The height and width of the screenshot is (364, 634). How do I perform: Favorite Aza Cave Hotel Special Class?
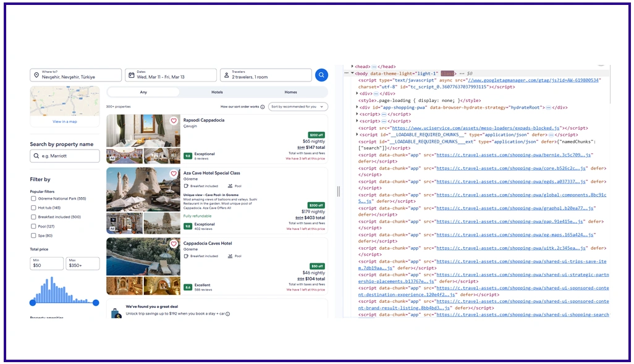tap(174, 174)
